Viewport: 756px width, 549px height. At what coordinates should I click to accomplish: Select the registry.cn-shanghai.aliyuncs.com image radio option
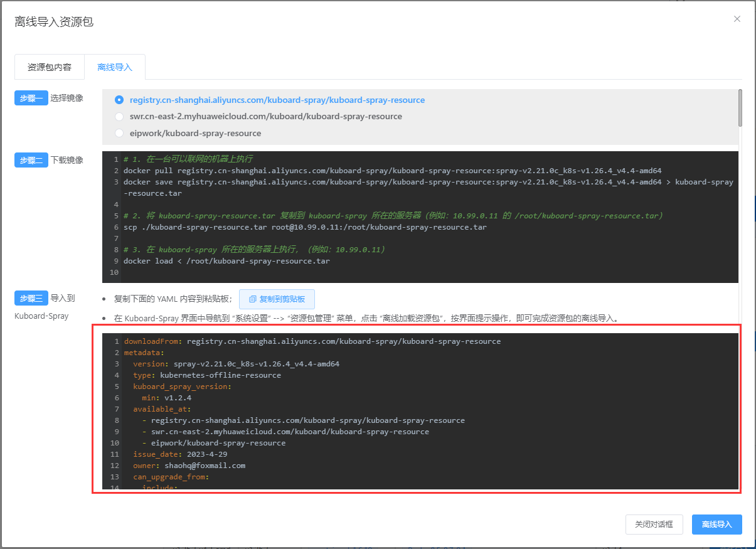(x=119, y=100)
